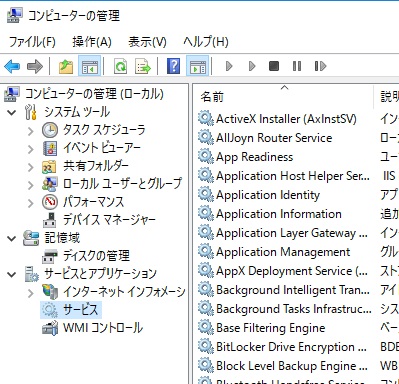Select イベント ビューアー in the tree
Viewport: 399px width, 384px height.
point(102,148)
